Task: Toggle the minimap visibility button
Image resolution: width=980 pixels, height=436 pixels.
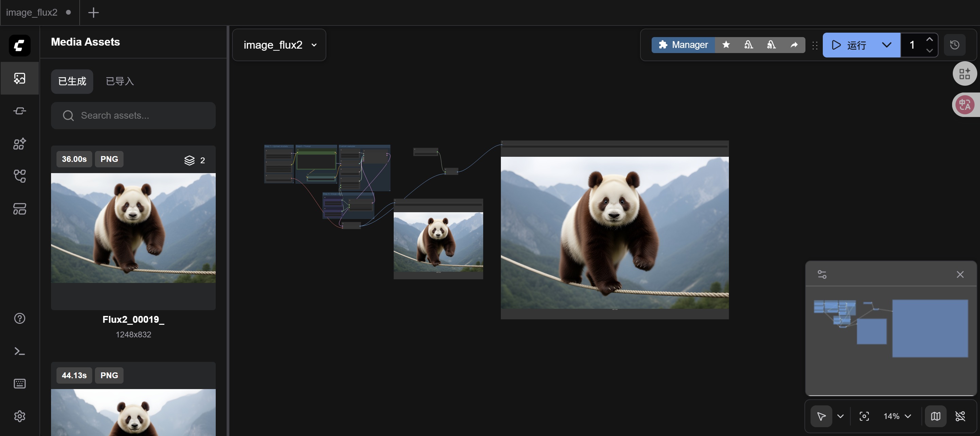Action: coord(935,416)
